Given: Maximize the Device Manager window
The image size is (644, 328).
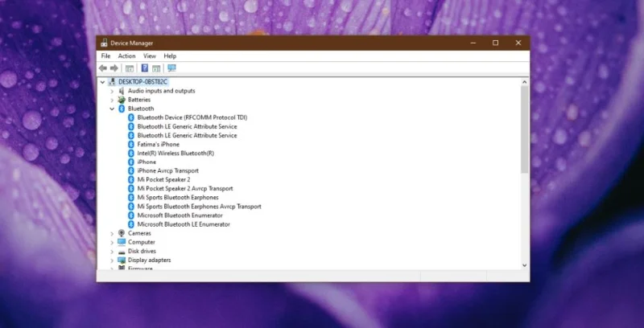Looking at the screenshot, I should (x=496, y=43).
